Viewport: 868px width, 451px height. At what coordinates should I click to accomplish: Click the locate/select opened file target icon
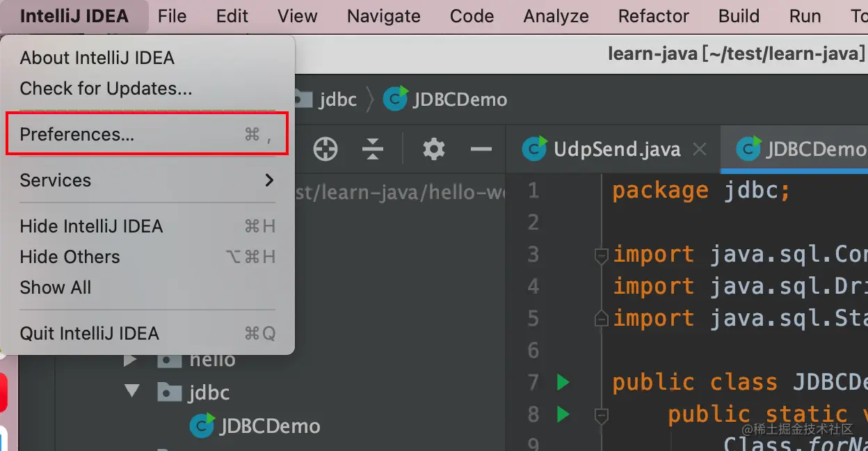pos(325,148)
